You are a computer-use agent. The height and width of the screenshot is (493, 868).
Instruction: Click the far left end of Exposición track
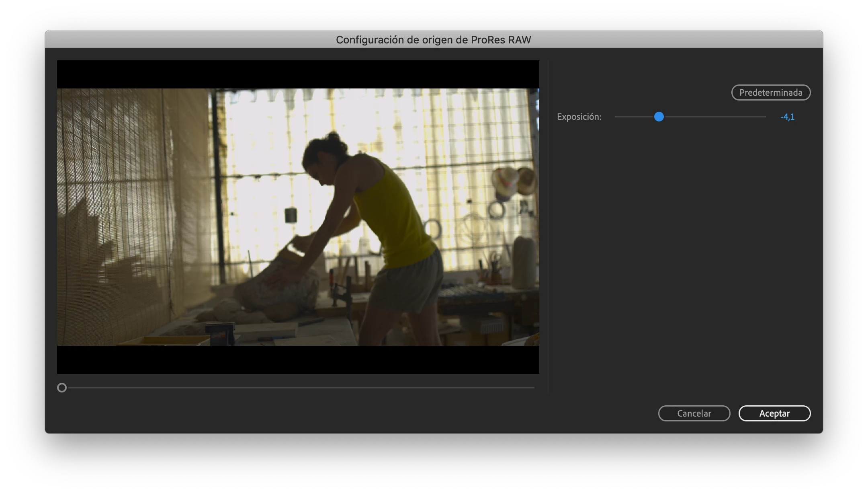616,117
